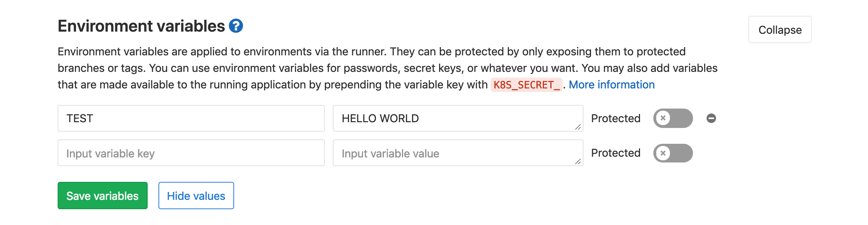Screen dimensions: 868x225
Task: Click the resize handle of HELLO WORLD field
Action: 578,127
